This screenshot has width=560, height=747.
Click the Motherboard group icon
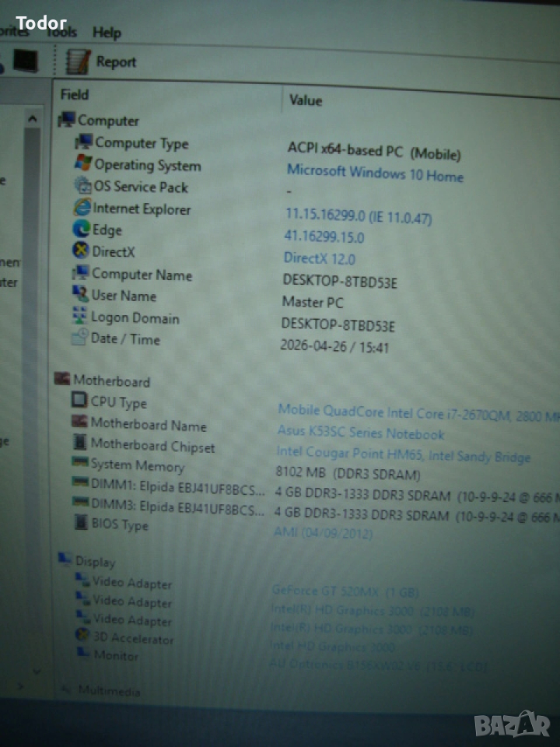[62, 380]
